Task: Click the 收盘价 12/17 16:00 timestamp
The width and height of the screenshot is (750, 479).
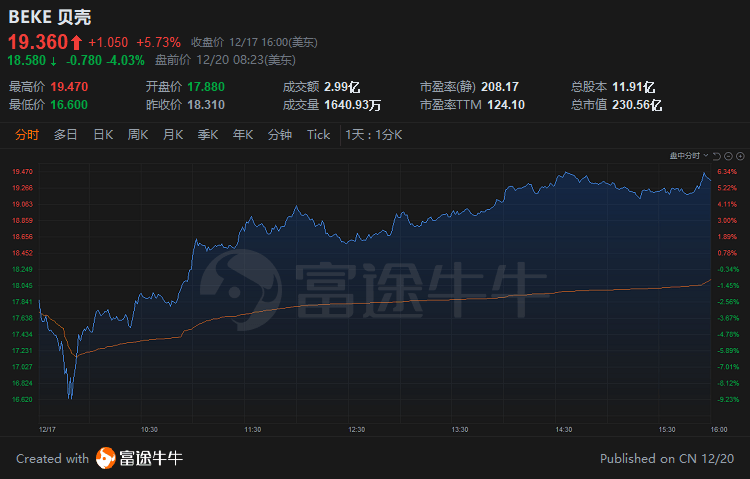Action: click(254, 43)
